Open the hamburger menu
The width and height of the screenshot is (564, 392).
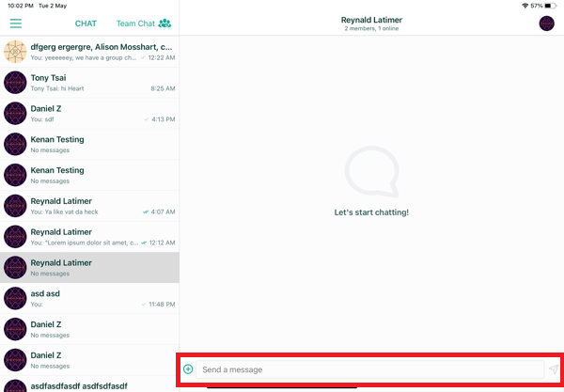tap(15, 24)
